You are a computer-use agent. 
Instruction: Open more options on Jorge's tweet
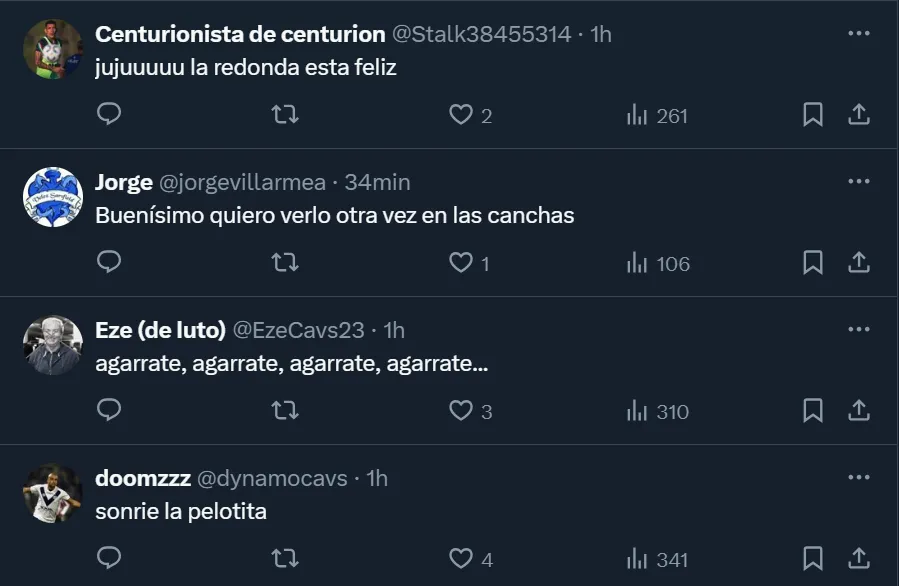[x=858, y=181]
